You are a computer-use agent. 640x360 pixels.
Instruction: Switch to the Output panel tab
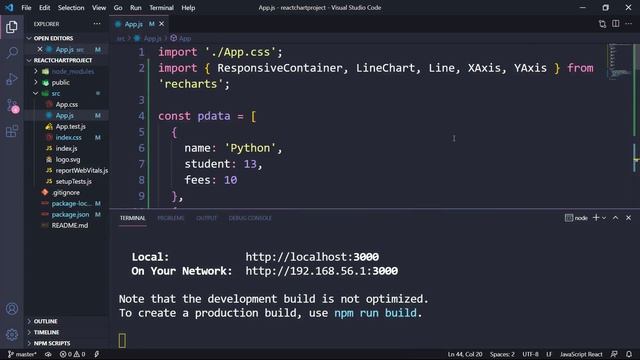click(x=207, y=218)
